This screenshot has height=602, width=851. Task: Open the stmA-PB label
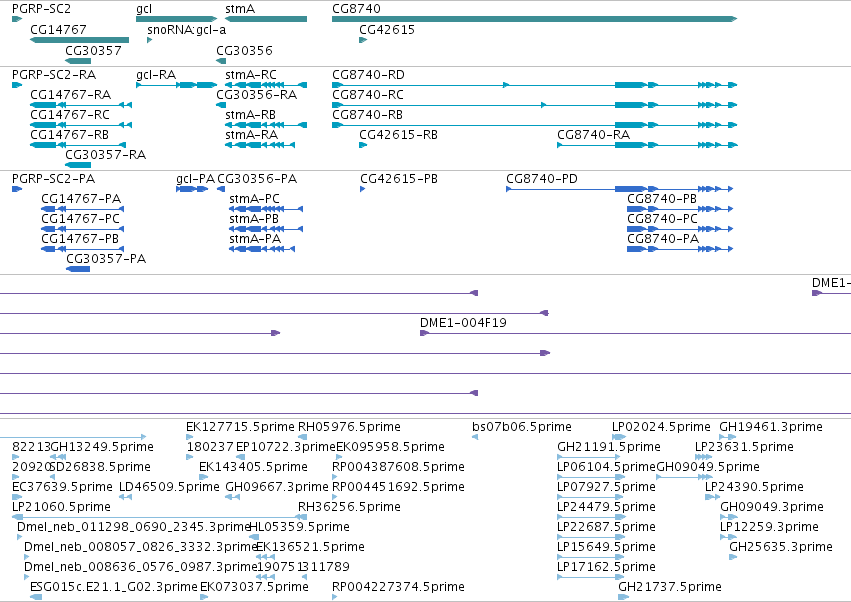254,219
